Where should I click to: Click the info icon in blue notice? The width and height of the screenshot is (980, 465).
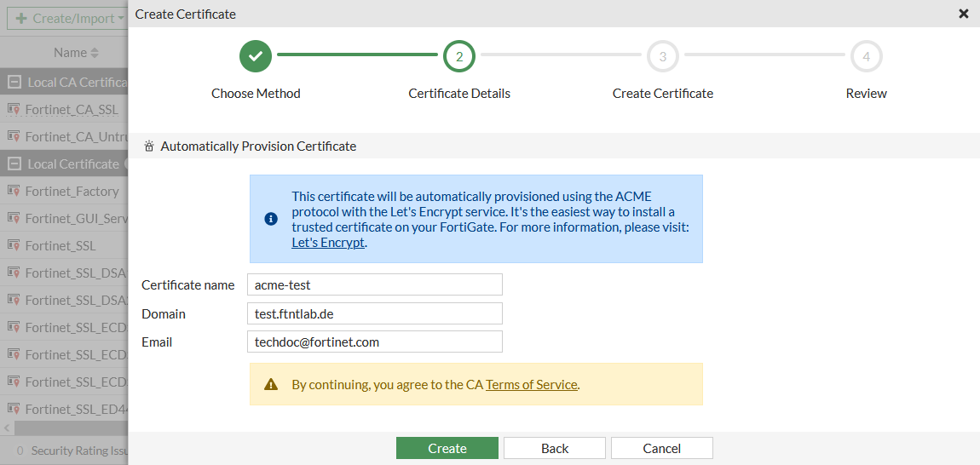coord(271,219)
